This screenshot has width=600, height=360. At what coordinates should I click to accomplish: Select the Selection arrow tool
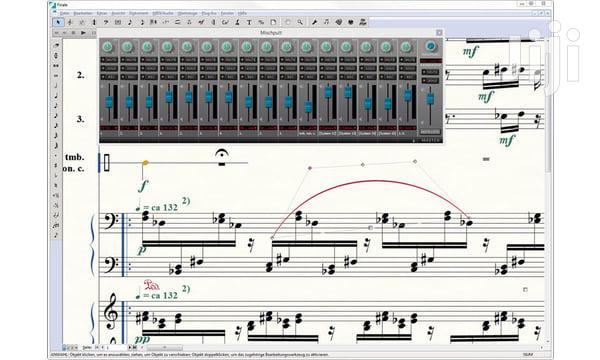58,22
